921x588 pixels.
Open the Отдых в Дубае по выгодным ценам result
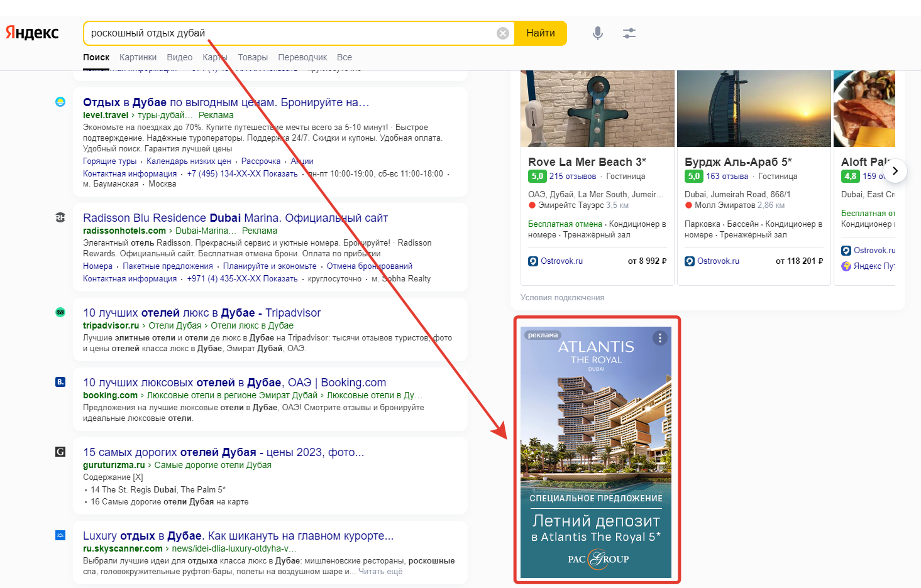(x=226, y=102)
